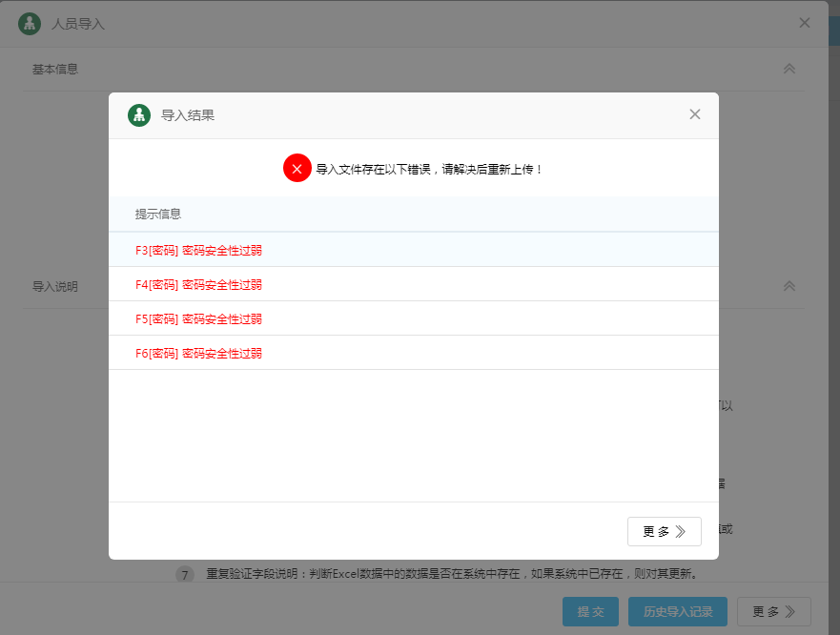840x635 pixels.
Task: Close the 导入结果 dialog
Action: click(695, 114)
